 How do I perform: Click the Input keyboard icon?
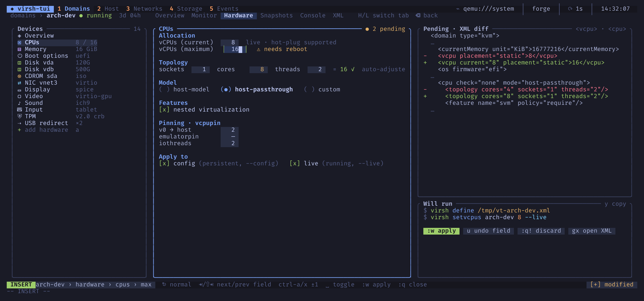point(19,110)
